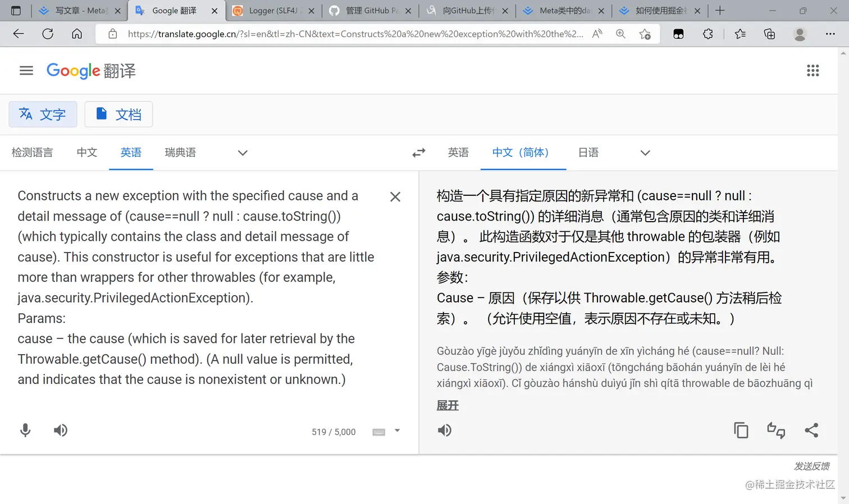Expand more source languages list
Image resolution: width=849 pixels, height=504 pixels.
[243, 153]
